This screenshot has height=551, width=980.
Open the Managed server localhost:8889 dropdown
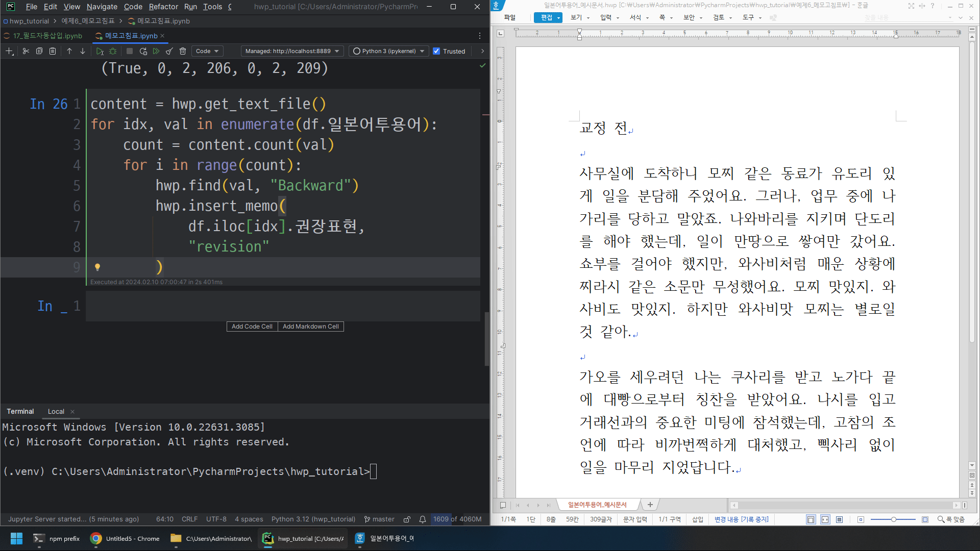click(x=292, y=51)
